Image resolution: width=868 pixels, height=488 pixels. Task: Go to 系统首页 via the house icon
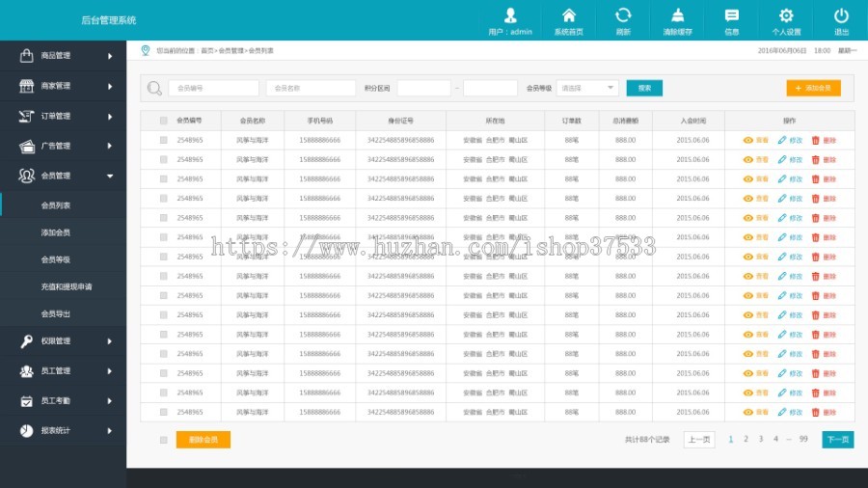pyautogui.click(x=568, y=14)
